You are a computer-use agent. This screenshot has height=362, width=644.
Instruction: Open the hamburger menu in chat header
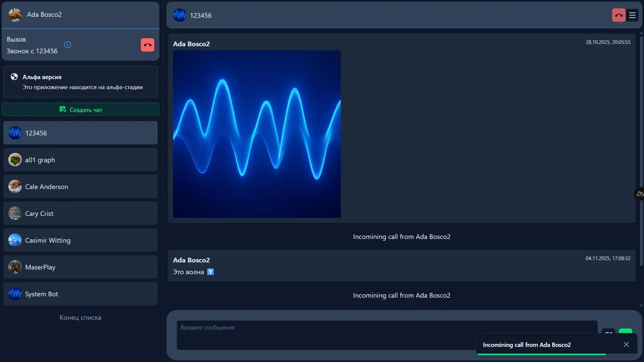point(633,14)
